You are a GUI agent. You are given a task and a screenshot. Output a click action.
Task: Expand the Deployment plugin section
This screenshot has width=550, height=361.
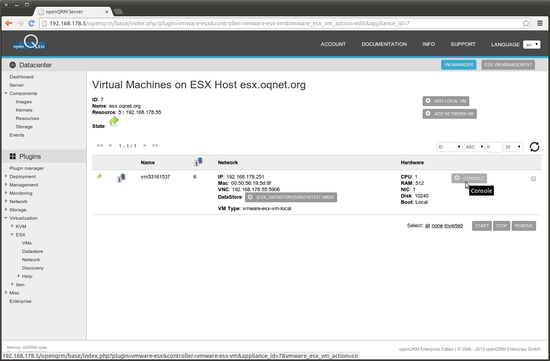click(6, 176)
